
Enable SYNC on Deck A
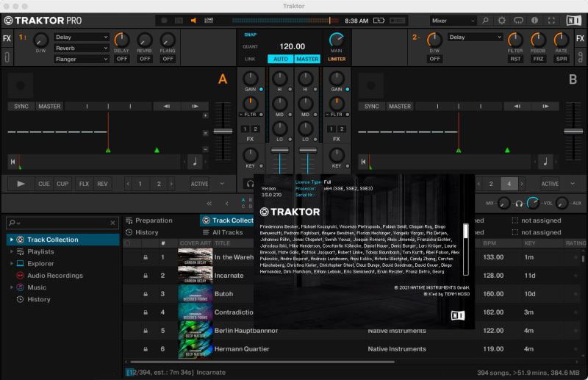[21, 107]
